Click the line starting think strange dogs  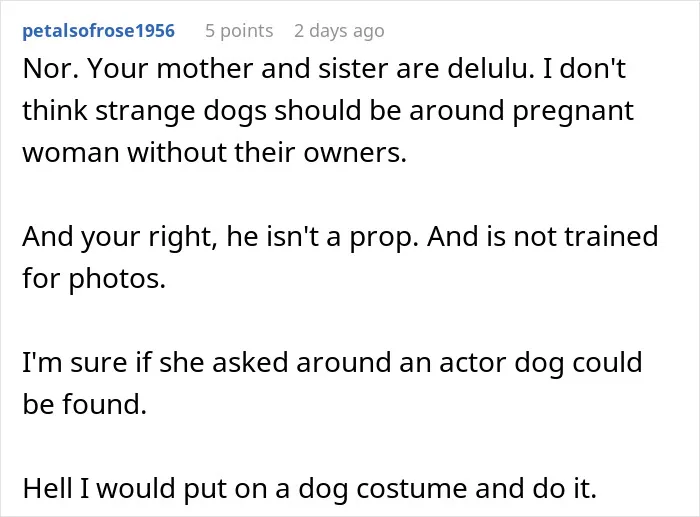point(328,111)
